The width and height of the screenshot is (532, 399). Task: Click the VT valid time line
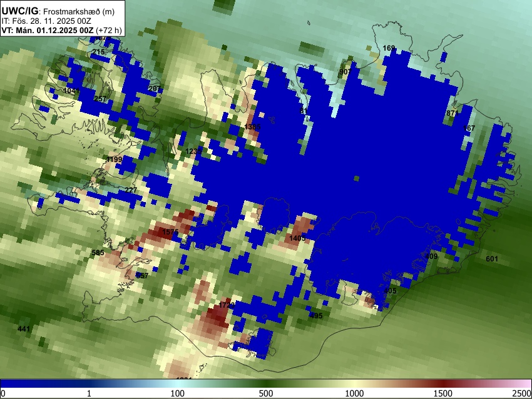pos(61,30)
